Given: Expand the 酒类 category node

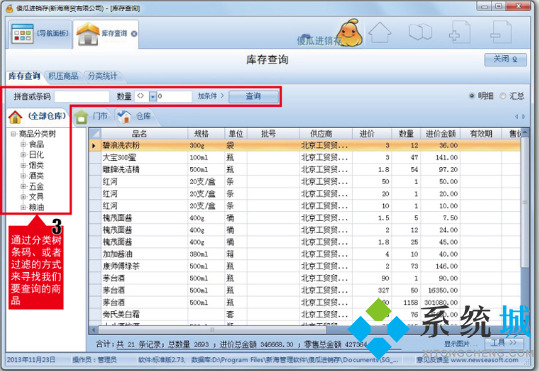Looking at the screenshot, I should click(x=23, y=176).
